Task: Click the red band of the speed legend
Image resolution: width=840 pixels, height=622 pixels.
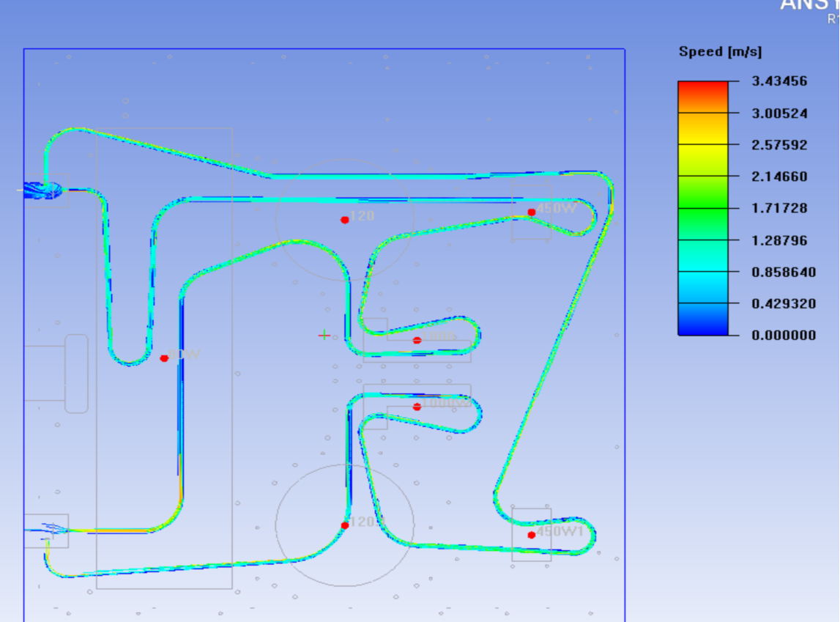Action: [x=703, y=96]
